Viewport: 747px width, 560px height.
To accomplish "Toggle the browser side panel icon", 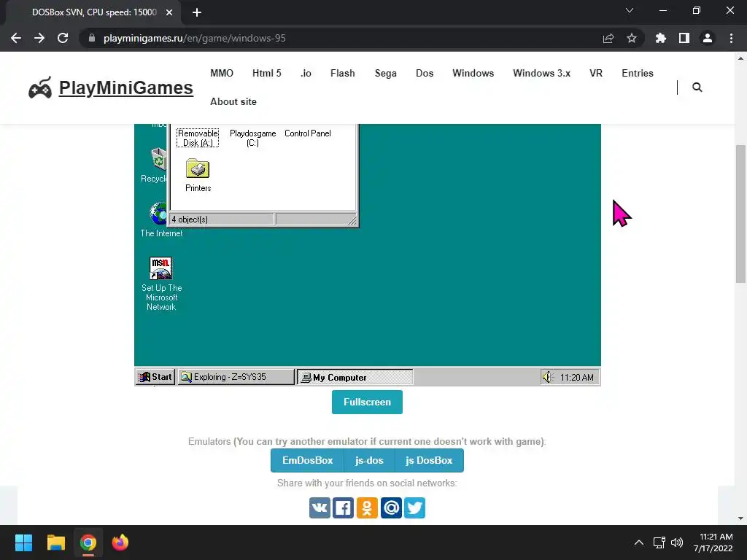I will (684, 38).
